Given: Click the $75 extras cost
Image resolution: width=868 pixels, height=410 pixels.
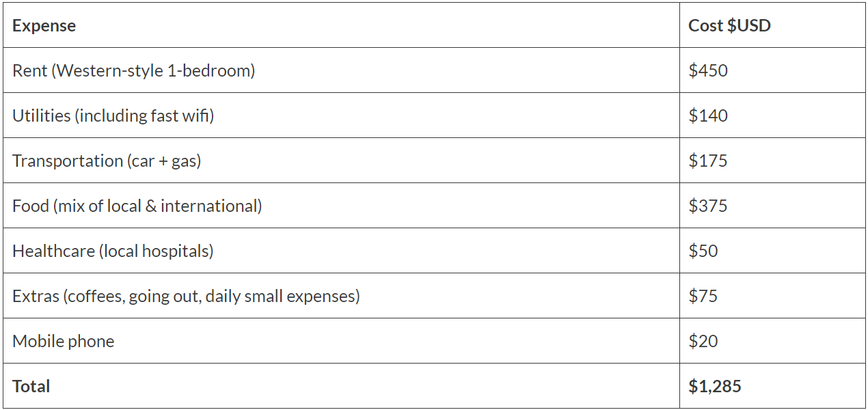Looking at the screenshot, I should tap(703, 296).
